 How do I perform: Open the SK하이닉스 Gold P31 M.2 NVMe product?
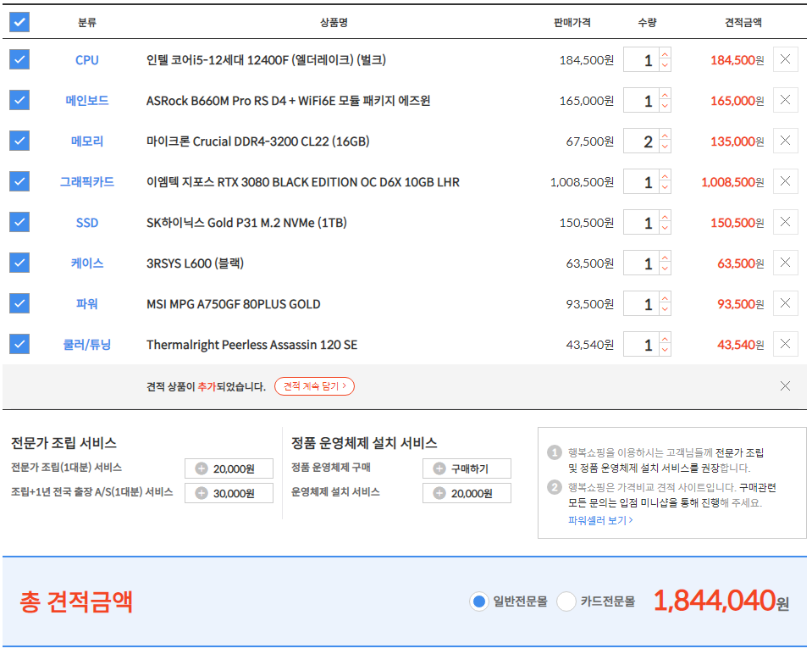(x=246, y=223)
